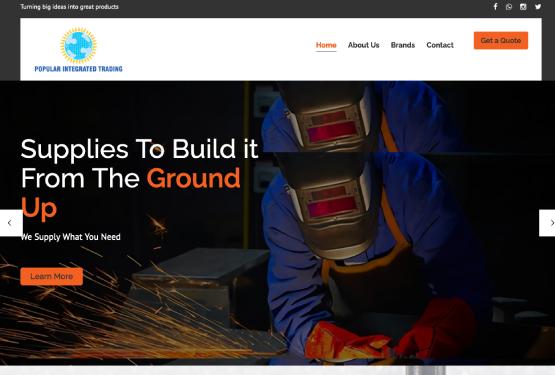This screenshot has width=555, height=375.
Task: Go to the Home menu item
Action: [326, 45]
